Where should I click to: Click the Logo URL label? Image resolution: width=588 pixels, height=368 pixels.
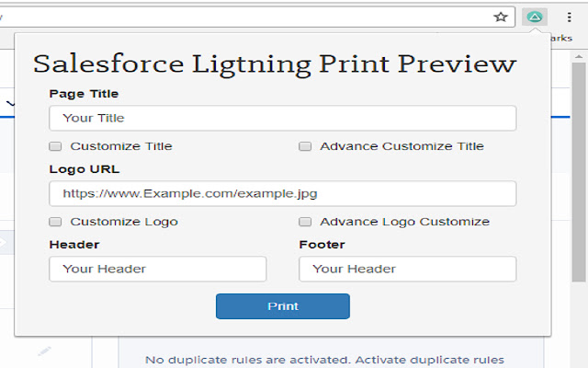point(85,169)
